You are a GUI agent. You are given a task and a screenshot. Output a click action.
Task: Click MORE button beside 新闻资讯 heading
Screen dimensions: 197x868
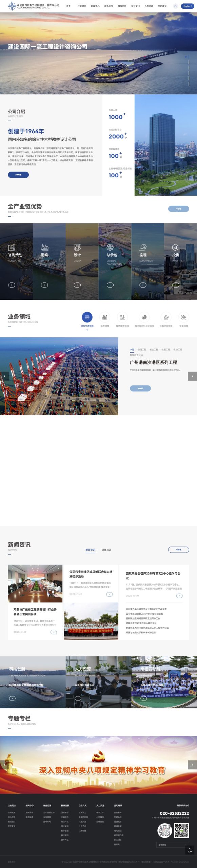click(179, 550)
